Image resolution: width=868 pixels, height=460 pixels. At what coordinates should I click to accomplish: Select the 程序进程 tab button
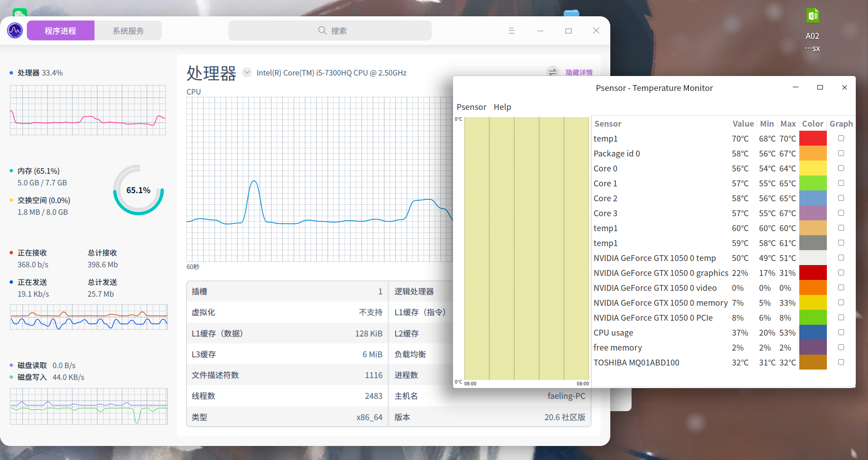pyautogui.click(x=61, y=31)
